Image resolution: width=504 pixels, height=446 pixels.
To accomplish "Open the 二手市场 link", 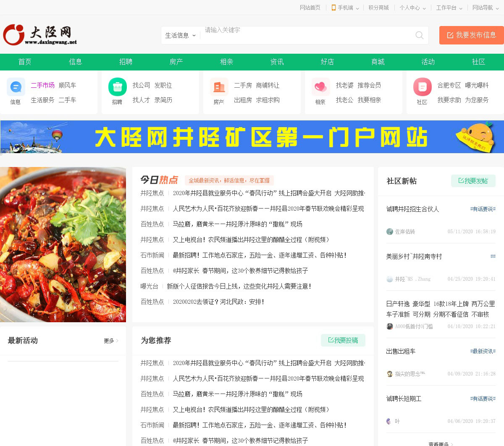I will pos(42,85).
